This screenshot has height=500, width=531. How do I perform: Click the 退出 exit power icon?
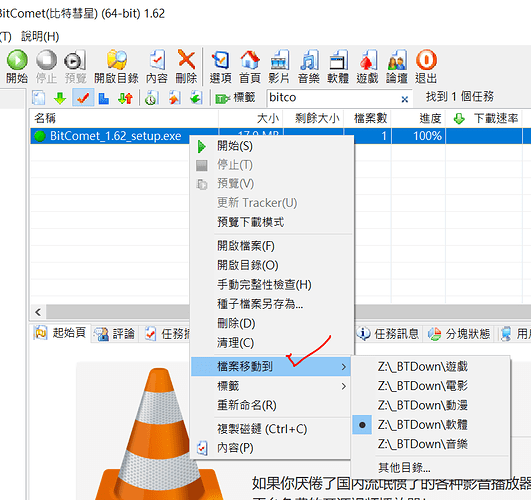(426, 61)
